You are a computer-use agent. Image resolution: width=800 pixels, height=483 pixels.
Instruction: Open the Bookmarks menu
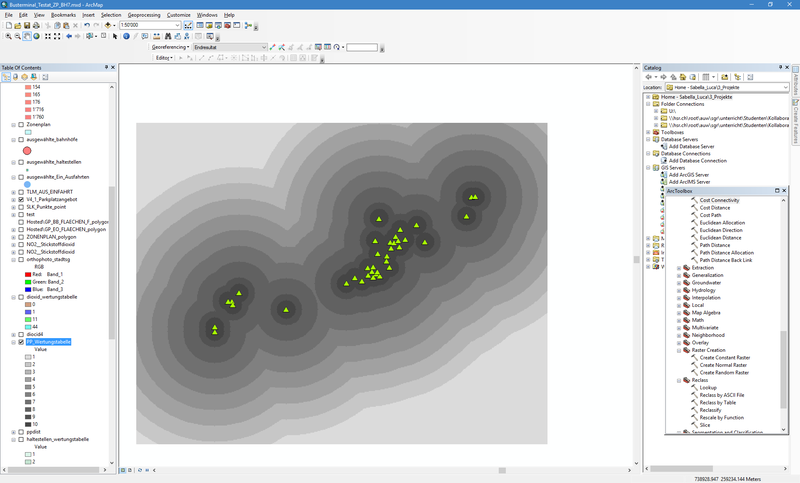(63, 15)
